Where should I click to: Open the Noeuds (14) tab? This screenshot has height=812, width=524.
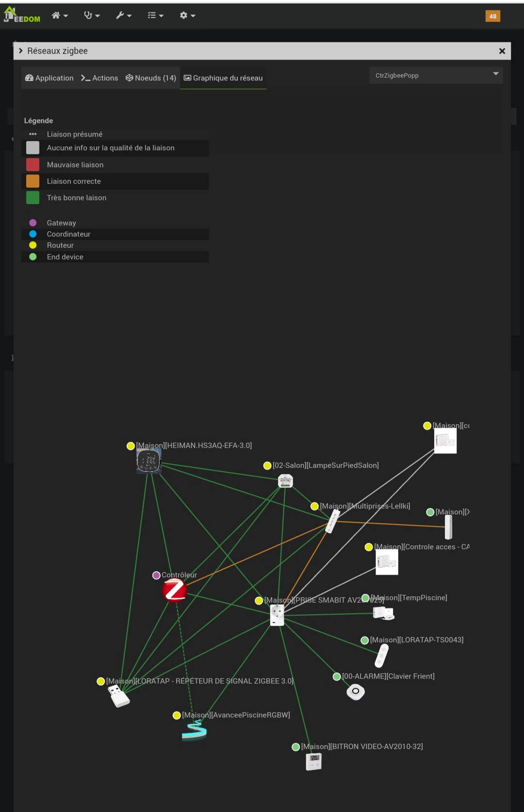coord(151,78)
